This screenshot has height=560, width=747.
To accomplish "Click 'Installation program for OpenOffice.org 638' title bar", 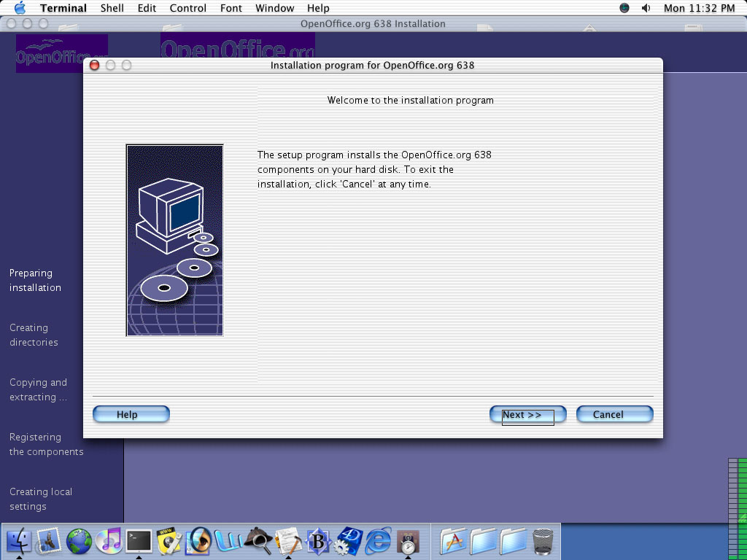I will click(x=373, y=65).
